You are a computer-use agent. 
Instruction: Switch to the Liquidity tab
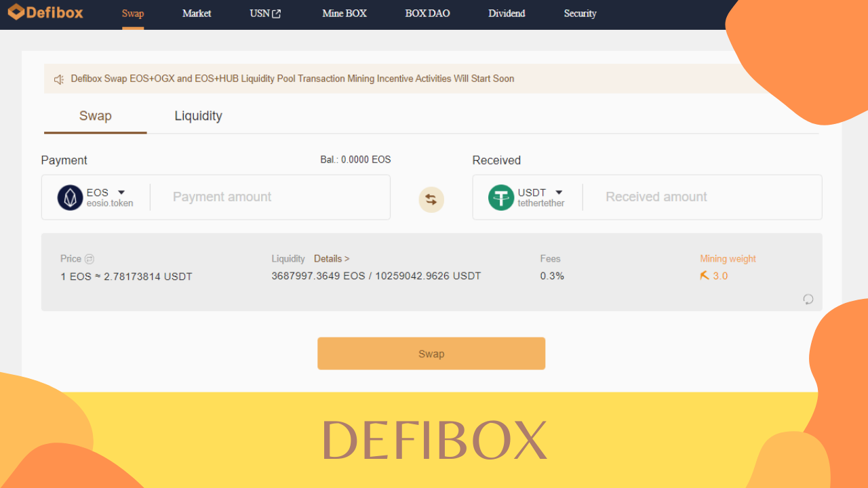click(x=198, y=116)
